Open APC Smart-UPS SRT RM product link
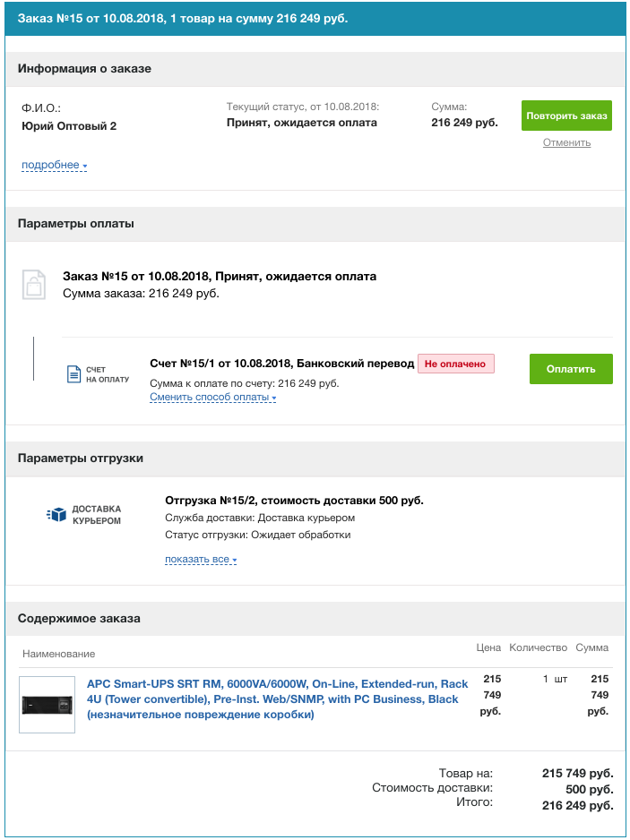This screenshot has width=630, height=840. (x=277, y=699)
